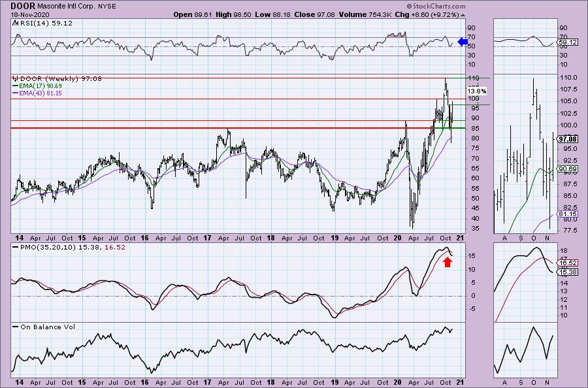Click the 77.5 price level in the zoomed panel
Screen dimensions: 588x388
click(570, 230)
